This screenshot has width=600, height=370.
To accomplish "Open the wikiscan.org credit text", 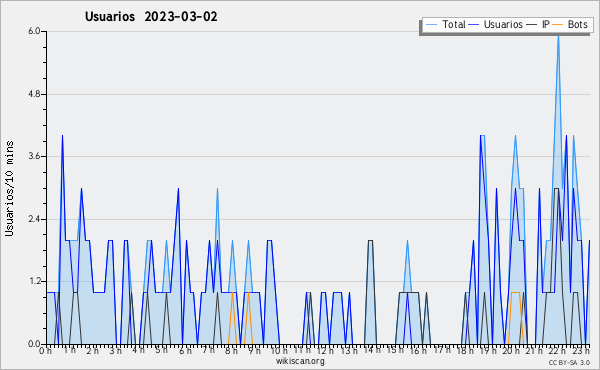I will coord(300,361).
